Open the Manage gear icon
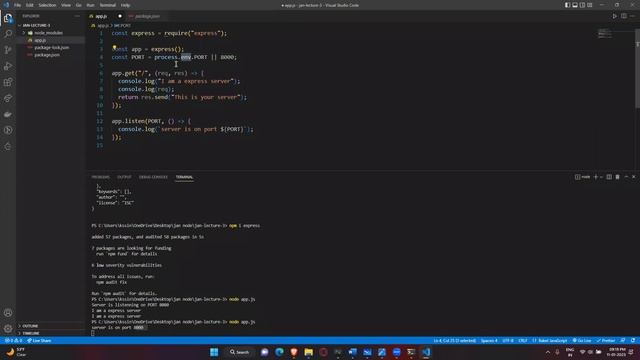640x360 pixels. pos(8,328)
